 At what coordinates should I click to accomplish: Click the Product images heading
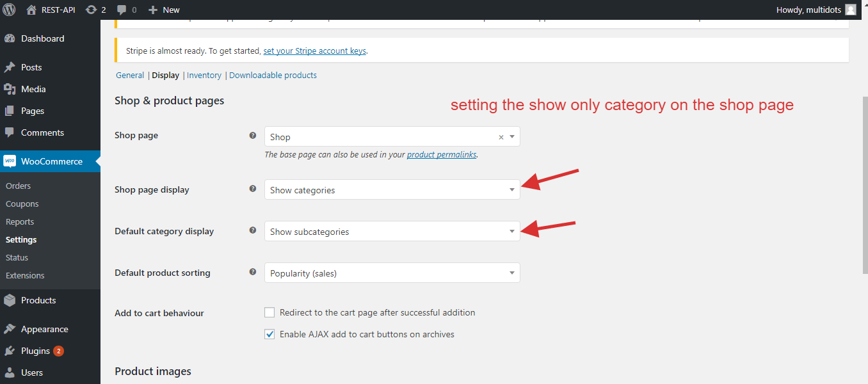[x=153, y=371]
